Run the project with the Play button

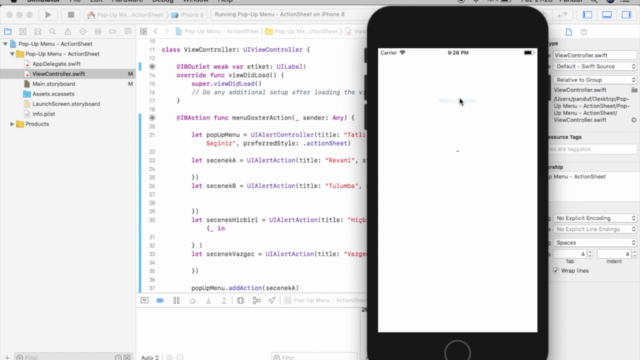48,15
